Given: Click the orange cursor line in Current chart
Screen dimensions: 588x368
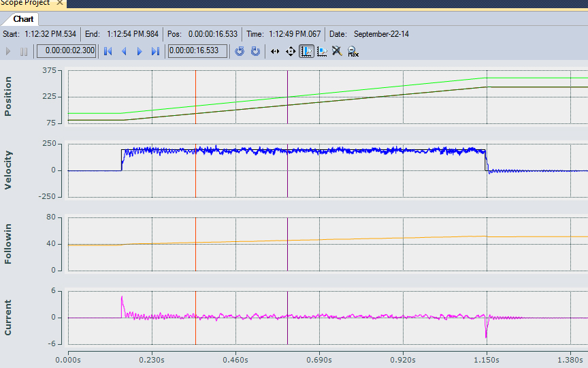Looking at the screenshot, I should pos(195,318).
